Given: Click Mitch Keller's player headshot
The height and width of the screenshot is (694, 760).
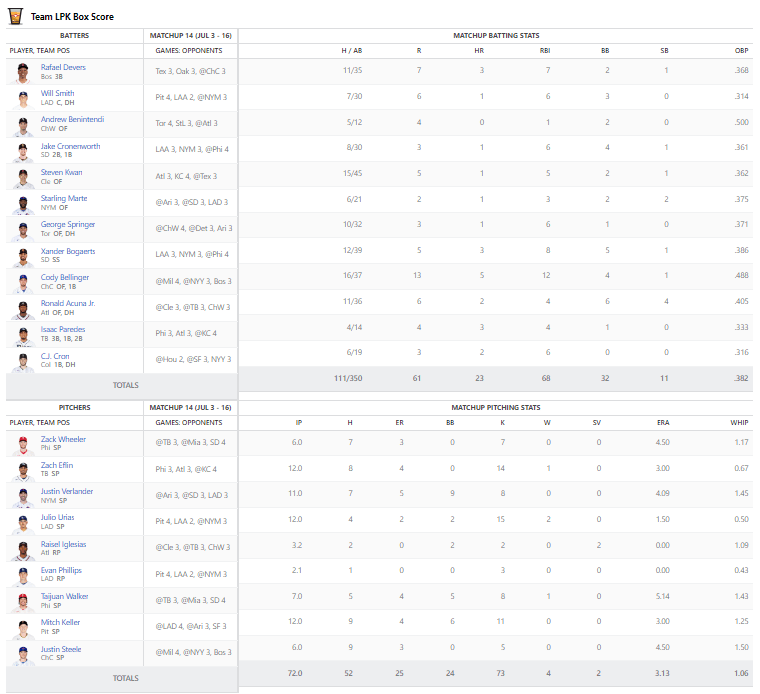Looking at the screenshot, I should [x=23, y=628].
